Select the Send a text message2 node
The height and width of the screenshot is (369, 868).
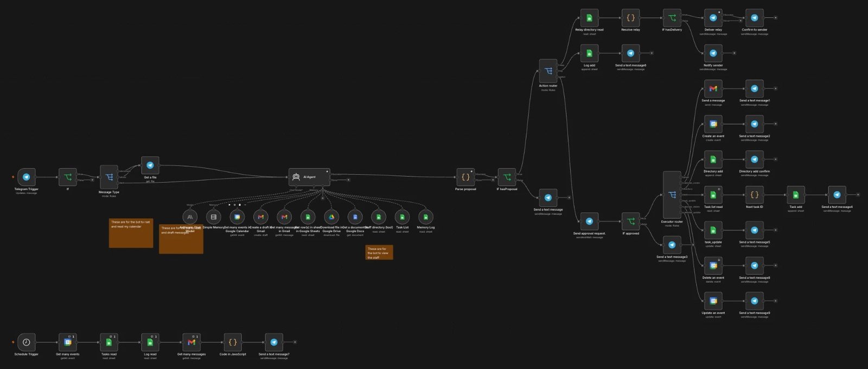click(755, 124)
